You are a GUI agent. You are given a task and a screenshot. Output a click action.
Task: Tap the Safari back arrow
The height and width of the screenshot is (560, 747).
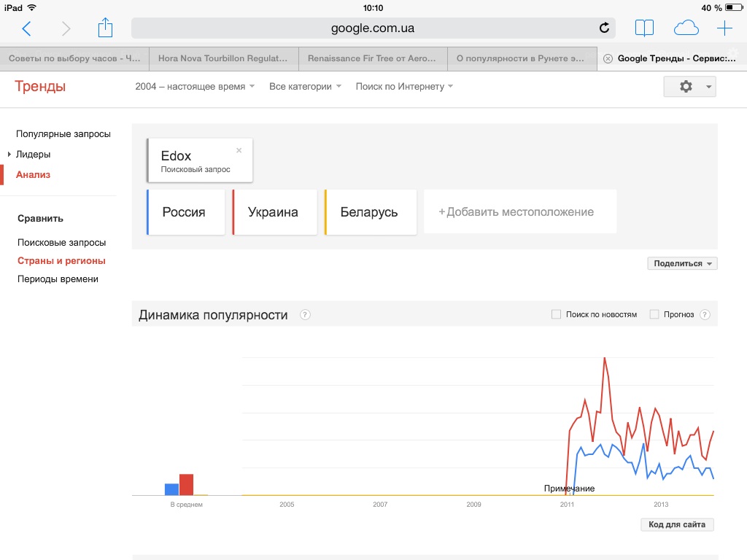tap(27, 28)
